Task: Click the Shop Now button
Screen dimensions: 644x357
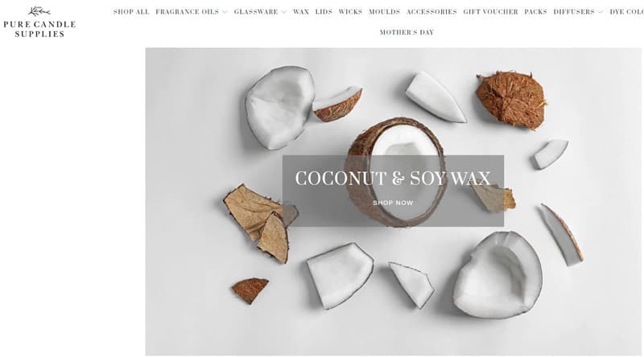Action: pos(393,203)
